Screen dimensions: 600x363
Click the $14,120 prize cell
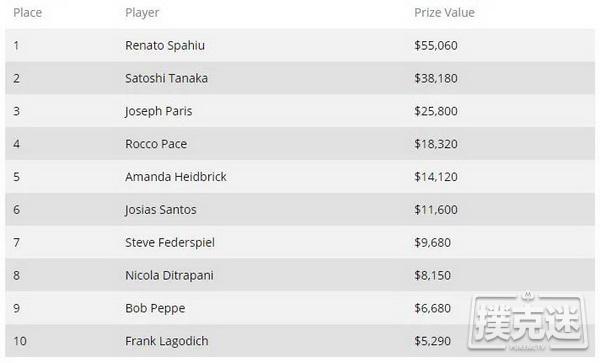(x=436, y=177)
